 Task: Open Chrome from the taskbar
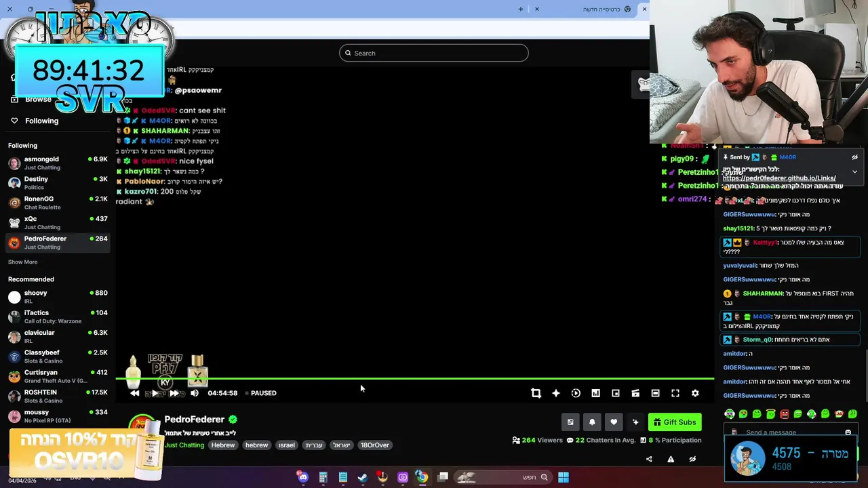click(x=422, y=477)
